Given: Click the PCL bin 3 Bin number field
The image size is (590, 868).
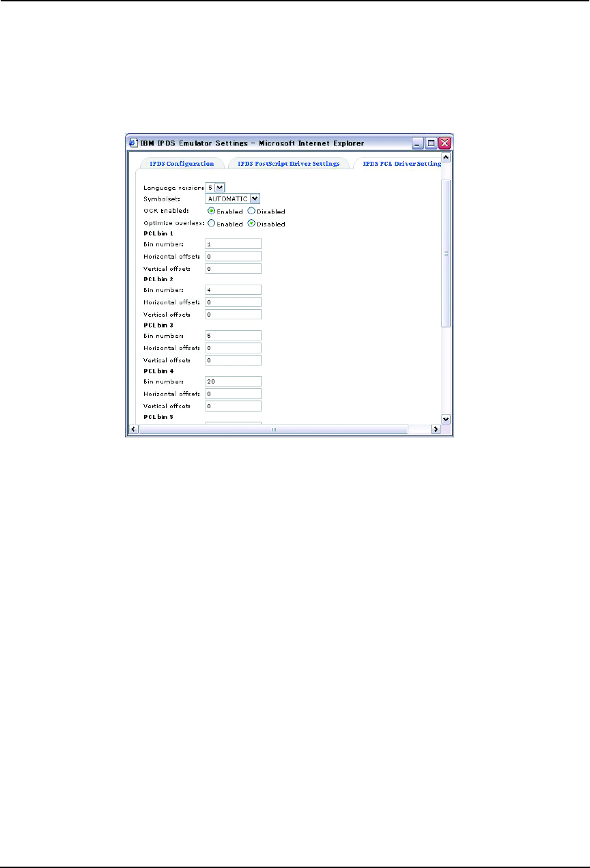Looking at the screenshot, I should tap(234, 335).
